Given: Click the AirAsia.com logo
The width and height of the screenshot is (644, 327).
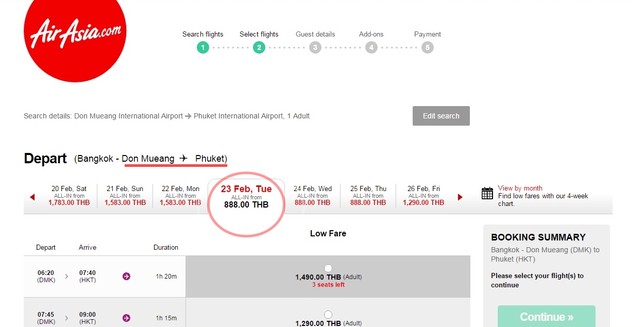Looking at the screenshot, I should (75, 36).
